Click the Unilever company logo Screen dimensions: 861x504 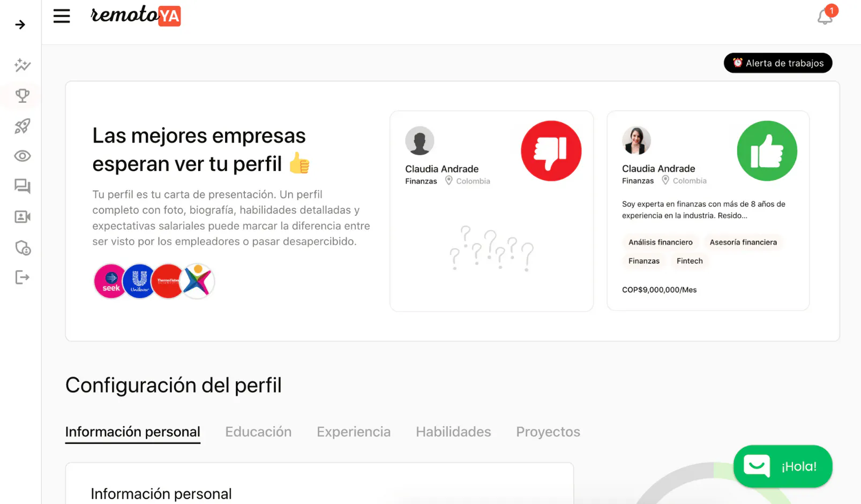click(x=139, y=281)
